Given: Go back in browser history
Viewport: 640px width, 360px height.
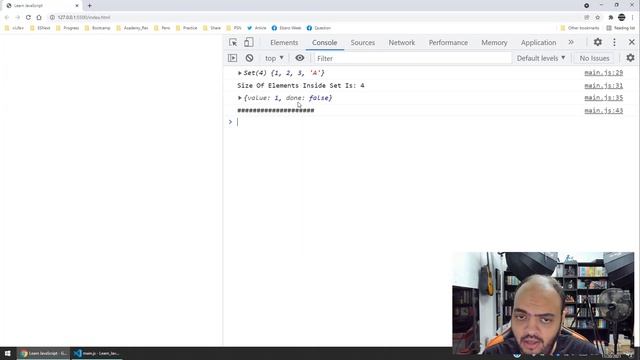Looking at the screenshot, I should tap(7, 17).
